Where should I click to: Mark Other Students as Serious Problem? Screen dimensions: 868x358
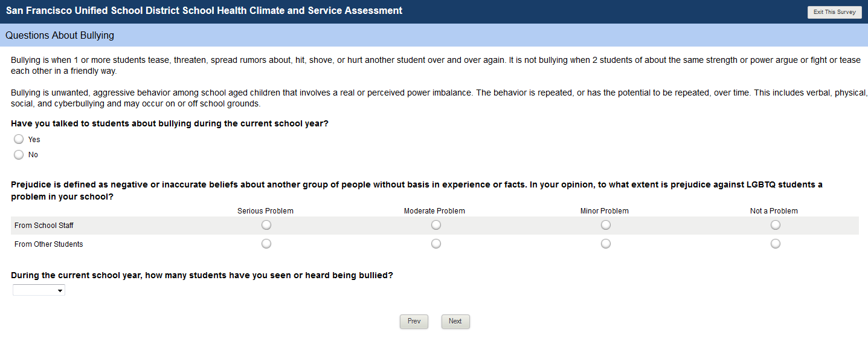(x=266, y=244)
